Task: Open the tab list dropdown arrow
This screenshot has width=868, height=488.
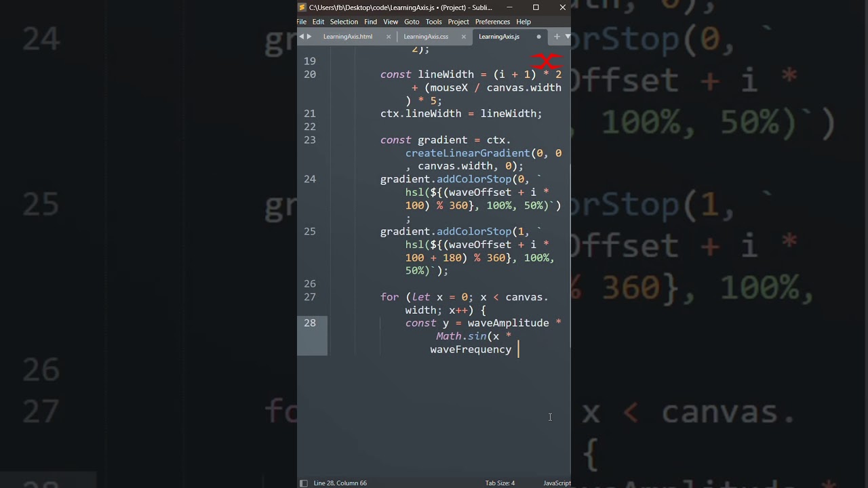Action: point(568,37)
